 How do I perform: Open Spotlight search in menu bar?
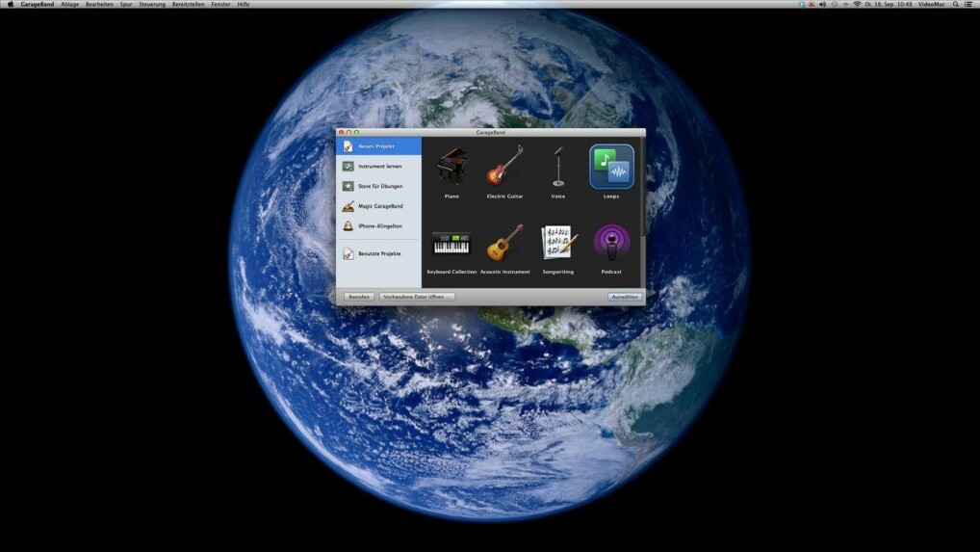pyautogui.click(x=955, y=4)
